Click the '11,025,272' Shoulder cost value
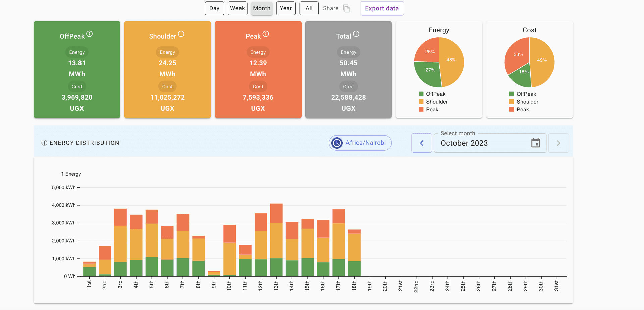 [x=167, y=97]
